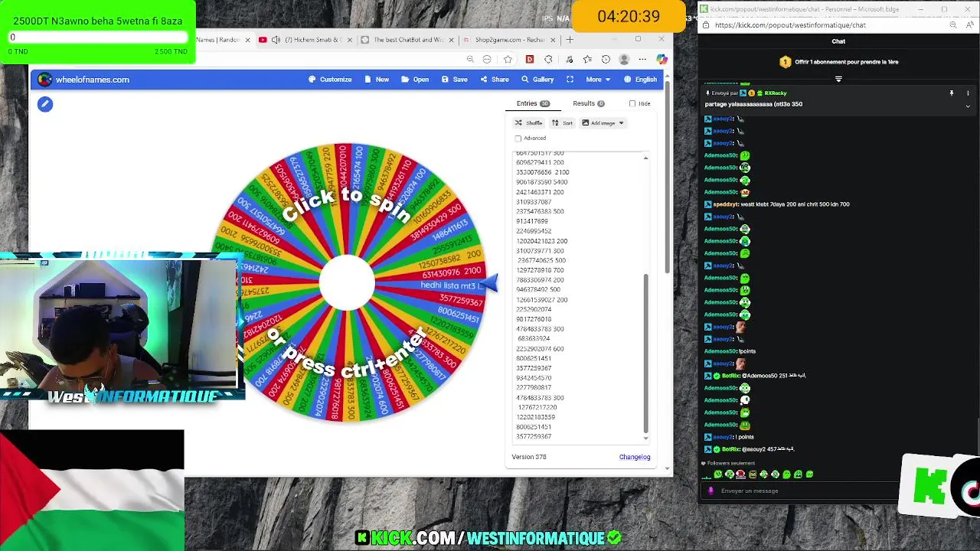Enable the Advanced checkbox
980x551 pixels.
click(x=518, y=139)
